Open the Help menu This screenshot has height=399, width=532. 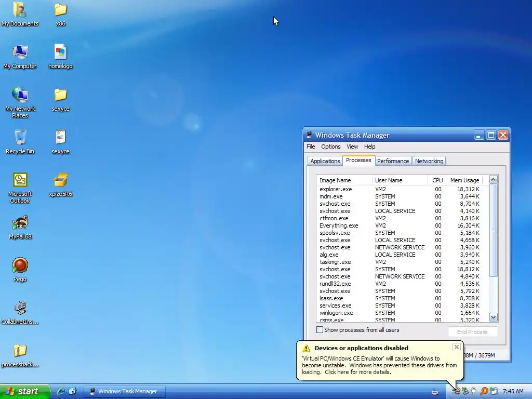click(369, 147)
